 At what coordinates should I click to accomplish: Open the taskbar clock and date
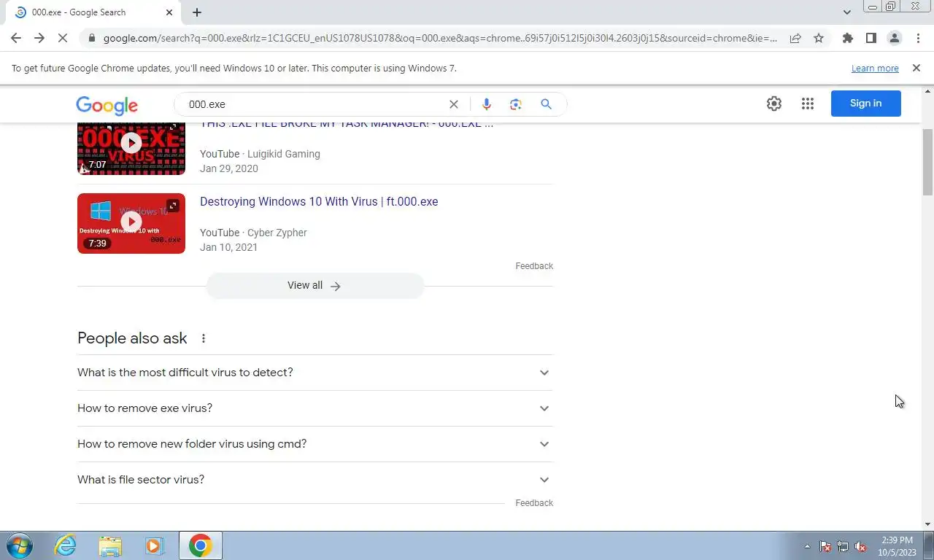click(x=897, y=546)
